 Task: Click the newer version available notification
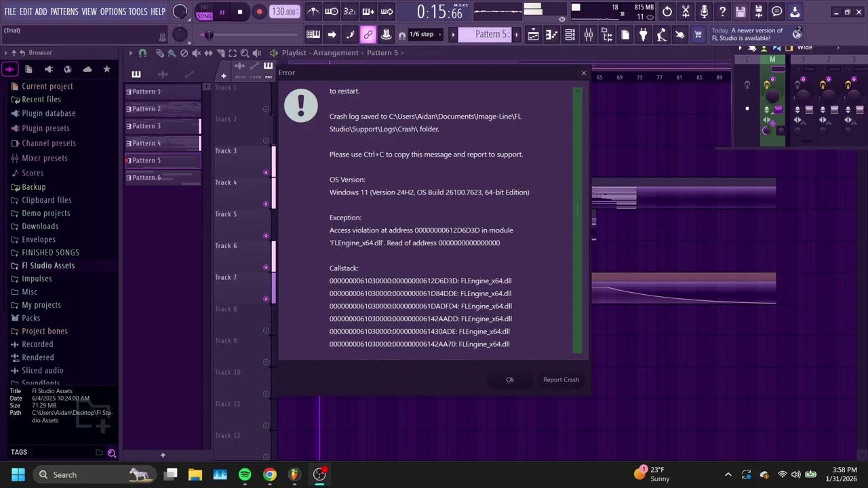pos(756,34)
